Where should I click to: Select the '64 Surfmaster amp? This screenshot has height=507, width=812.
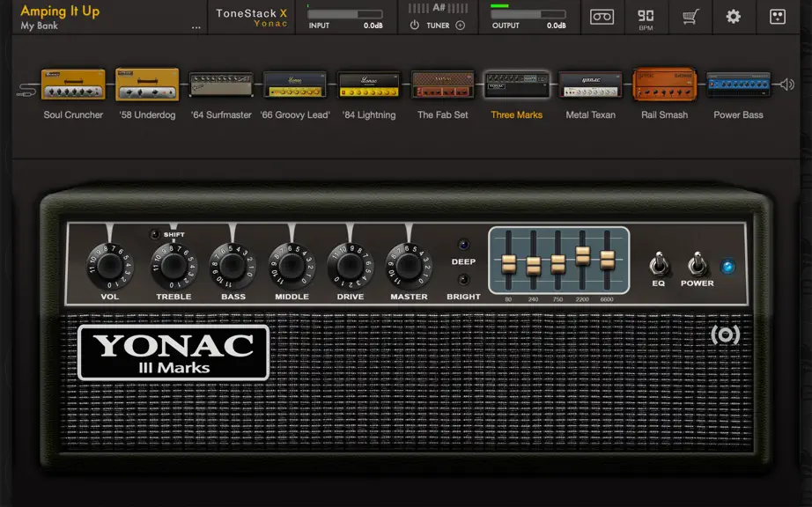221,84
